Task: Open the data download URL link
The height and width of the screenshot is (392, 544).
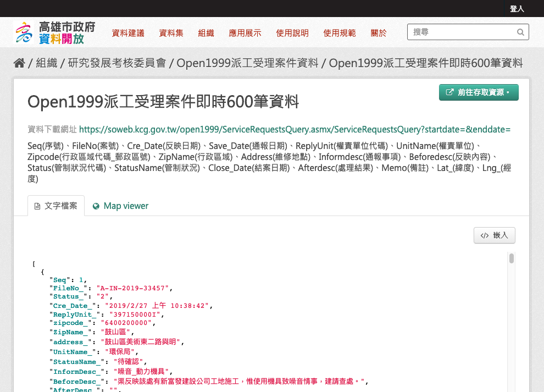Action: (x=295, y=130)
